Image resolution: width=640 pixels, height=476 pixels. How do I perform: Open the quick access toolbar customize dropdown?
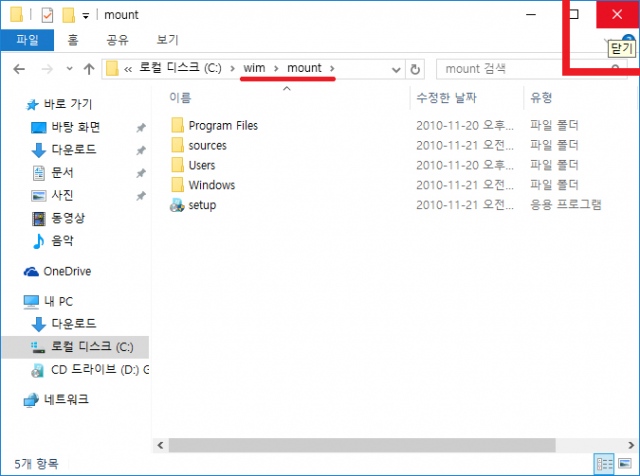(86, 16)
